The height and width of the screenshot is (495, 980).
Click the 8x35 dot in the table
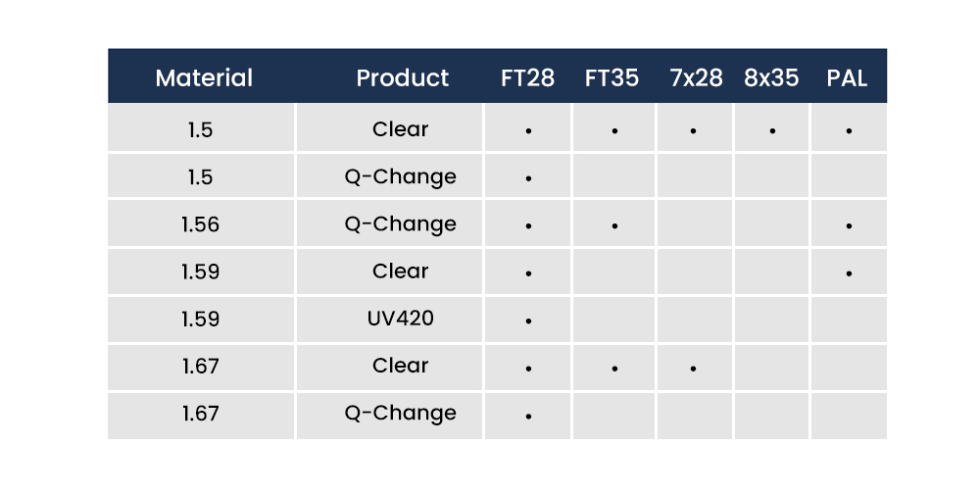(772, 130)
